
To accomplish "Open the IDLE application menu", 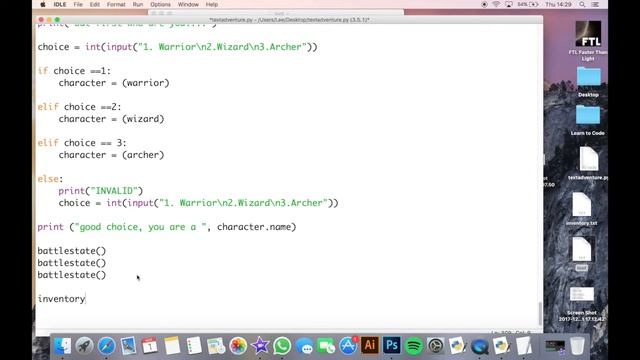I will pyautogui.click(x=60, y=4).
